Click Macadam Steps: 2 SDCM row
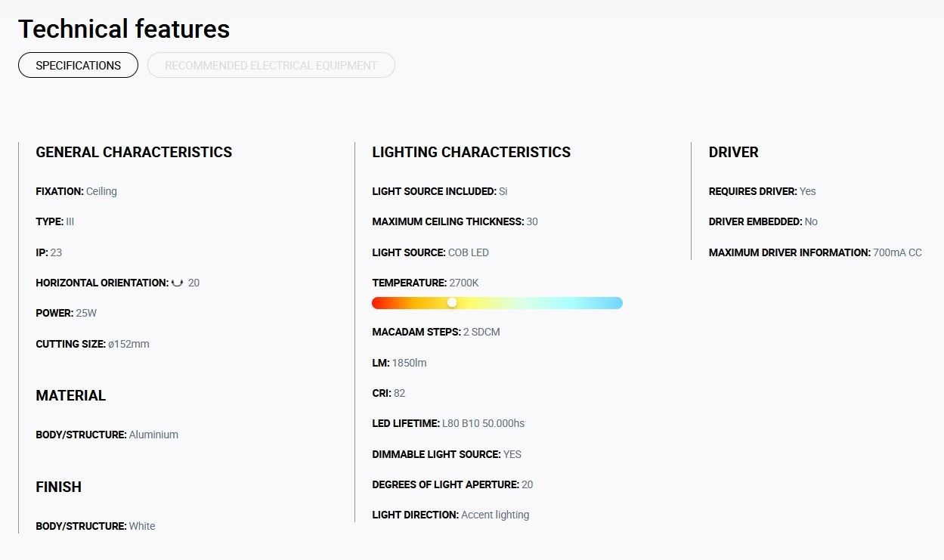This screenshot has height=560, width=944. (436, 332)
